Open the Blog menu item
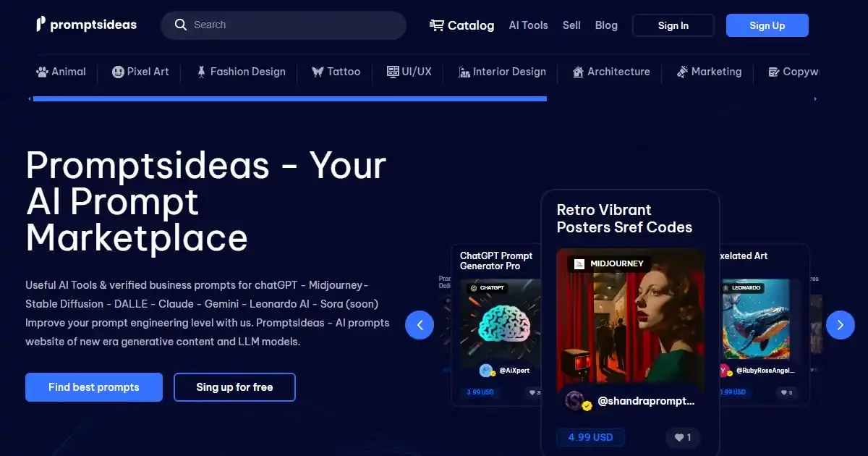 (606, 25)
